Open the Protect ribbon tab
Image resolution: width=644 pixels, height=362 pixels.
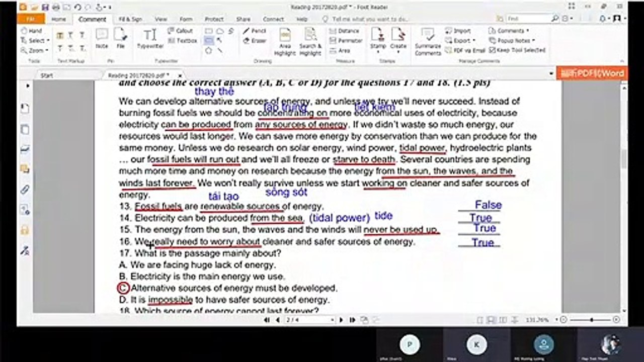coord(214,19)
